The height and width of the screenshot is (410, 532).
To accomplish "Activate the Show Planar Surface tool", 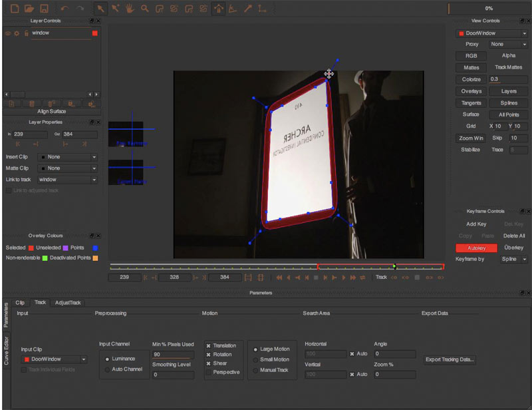I will coord(217,8).
